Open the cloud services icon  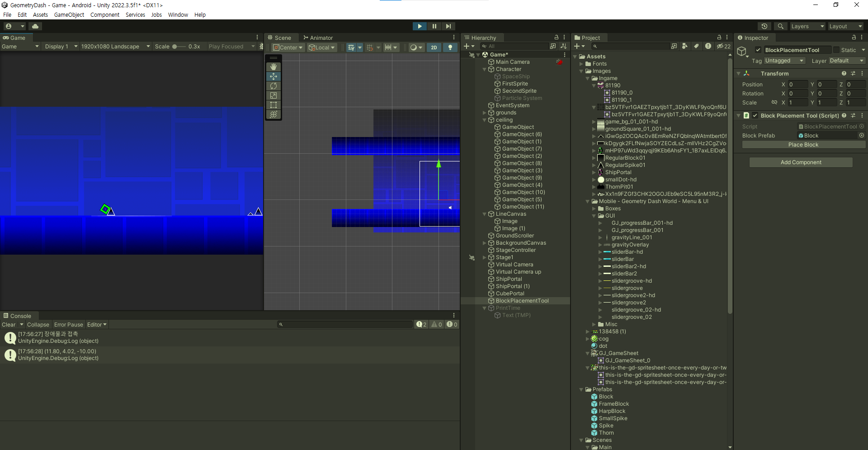click(35, 26)
